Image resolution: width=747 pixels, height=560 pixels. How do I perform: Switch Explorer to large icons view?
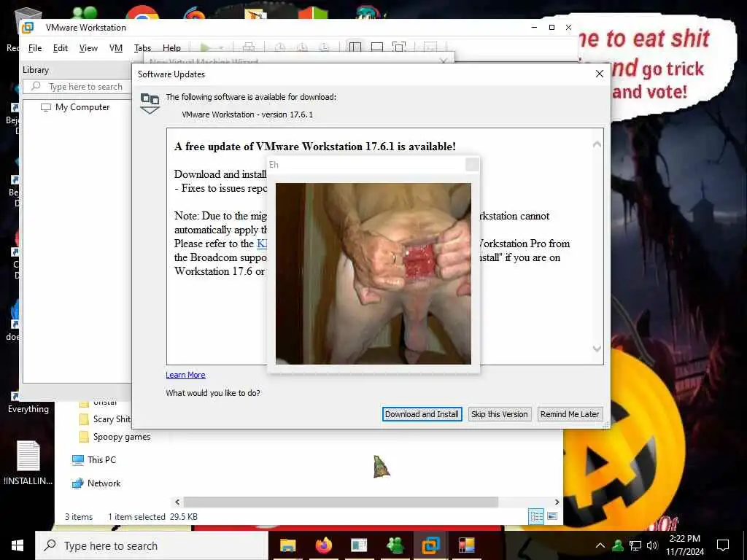tap(552, 516)
